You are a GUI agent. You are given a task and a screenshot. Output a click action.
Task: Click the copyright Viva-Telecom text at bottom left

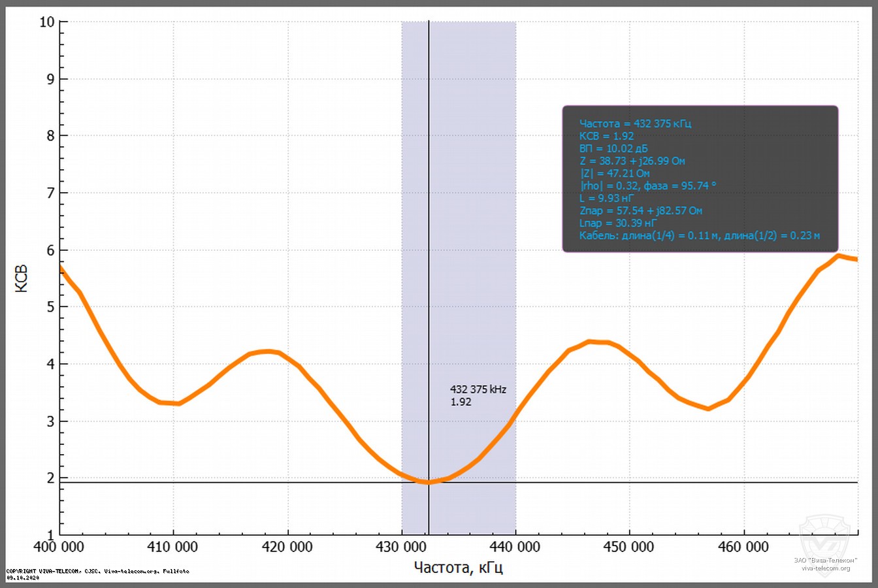[x=97, y=571]
